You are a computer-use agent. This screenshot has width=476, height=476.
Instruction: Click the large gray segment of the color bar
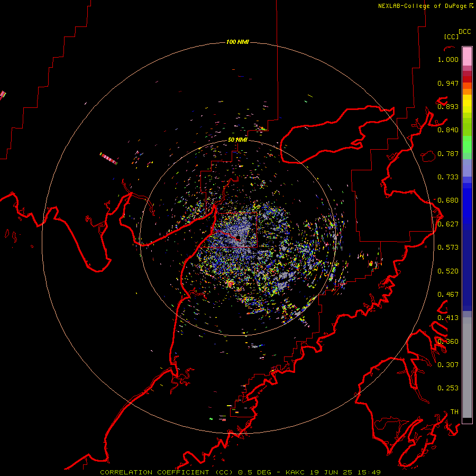[x=467, y=368]
